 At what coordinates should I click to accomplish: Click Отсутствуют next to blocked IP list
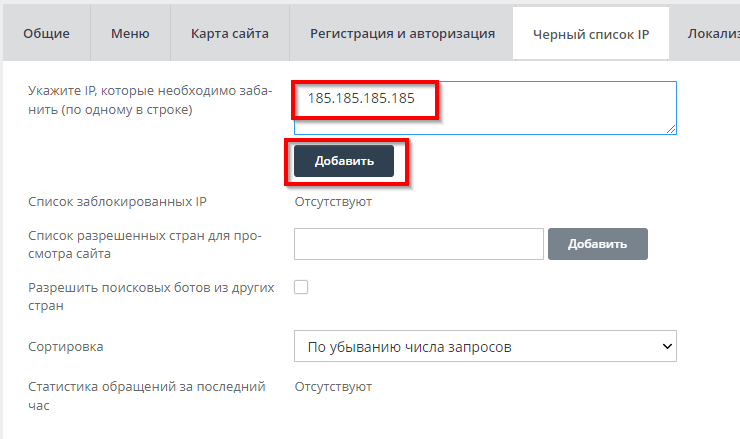click(333, 202)
